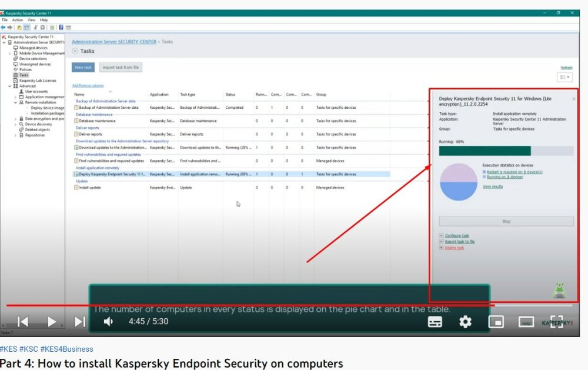Screen dimensions: 588x370
Task: Click the New task button
Action: coord(83,67)
